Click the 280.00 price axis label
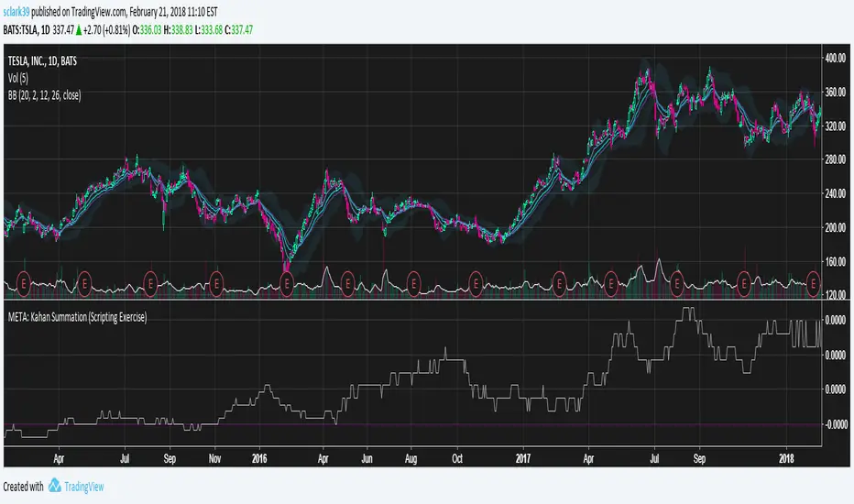The height and width of the screenshot is (504, 854). pos(836,159)
